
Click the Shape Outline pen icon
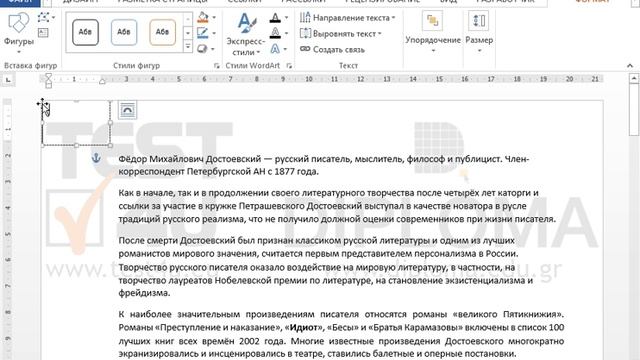[203, 33]
